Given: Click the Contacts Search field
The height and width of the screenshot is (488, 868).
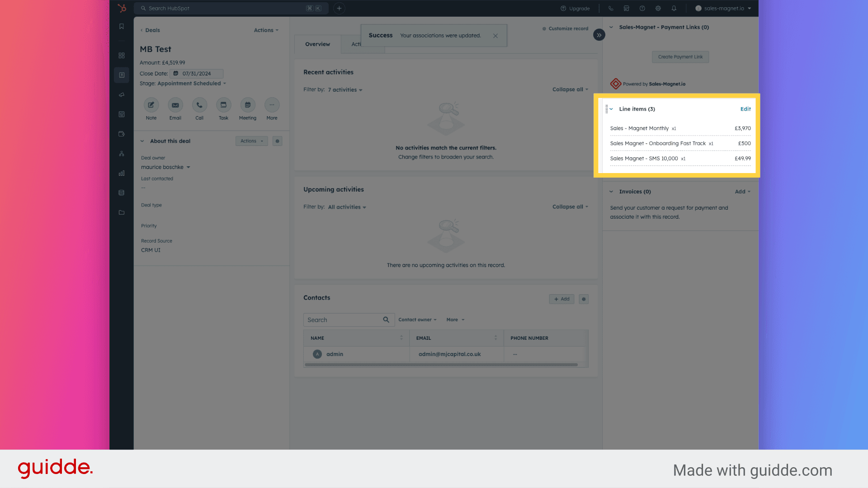Looking at the screenshot, I should pos(349,320).
